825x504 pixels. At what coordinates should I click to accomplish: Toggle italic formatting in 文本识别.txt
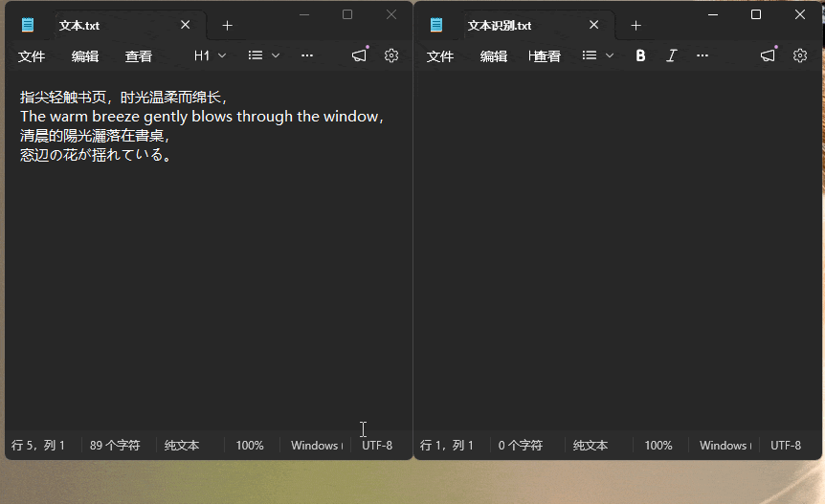[x=671, y=55]
